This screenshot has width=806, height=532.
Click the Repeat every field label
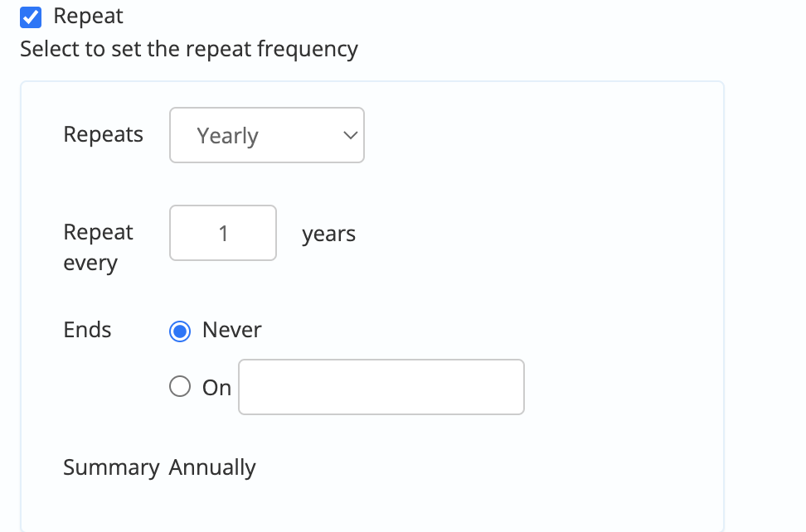click(x=98, y=248)
